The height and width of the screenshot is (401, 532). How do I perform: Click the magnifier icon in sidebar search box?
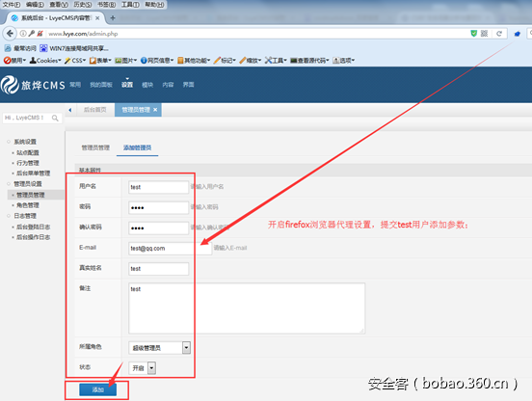pos(55,118)
